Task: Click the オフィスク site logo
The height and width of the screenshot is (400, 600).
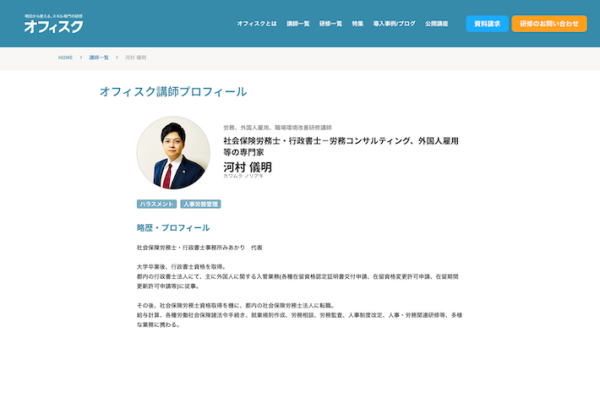Action: [x=53, y=25]
